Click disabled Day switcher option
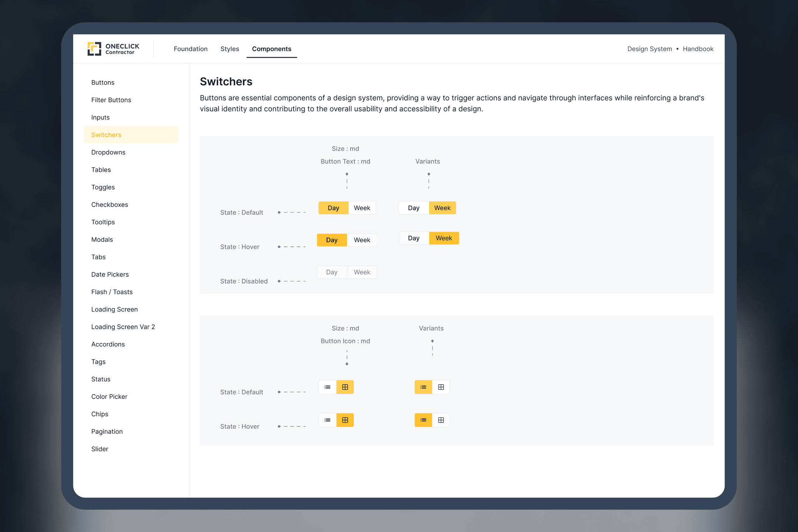The height and width of the screenshot is (532, 798). tap(332, 272)
